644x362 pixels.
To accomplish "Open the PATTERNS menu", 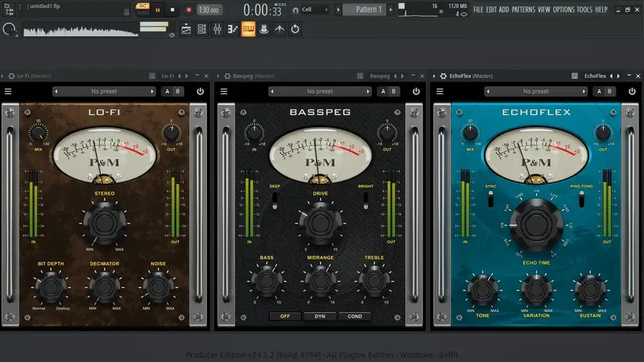I will click(x=523, y=9).
